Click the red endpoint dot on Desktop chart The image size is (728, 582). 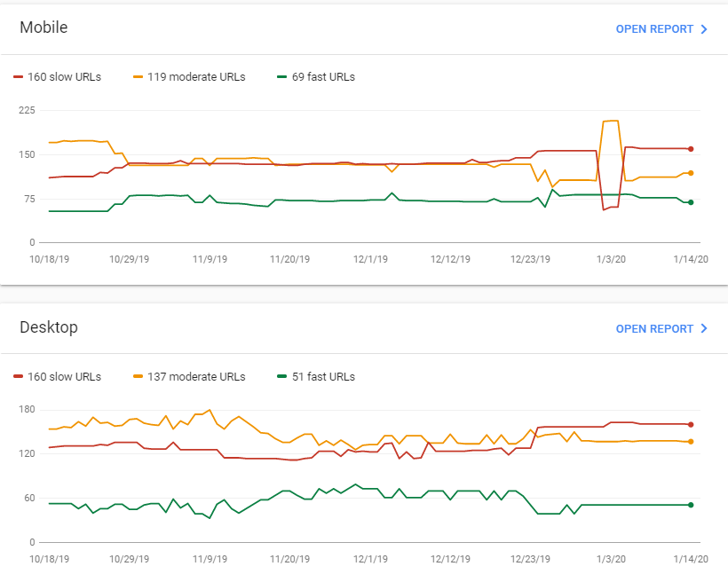(x=691, y=425)
